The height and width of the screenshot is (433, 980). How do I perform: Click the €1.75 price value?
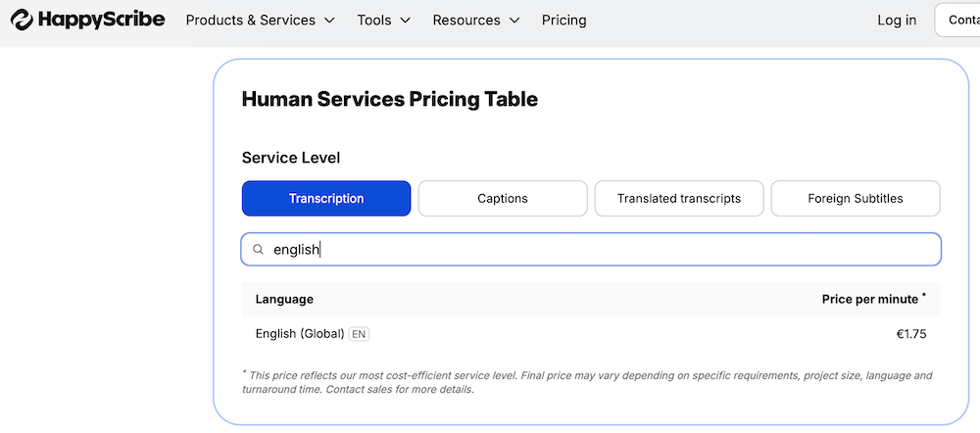pyautogui.click(x=910, y=334)
